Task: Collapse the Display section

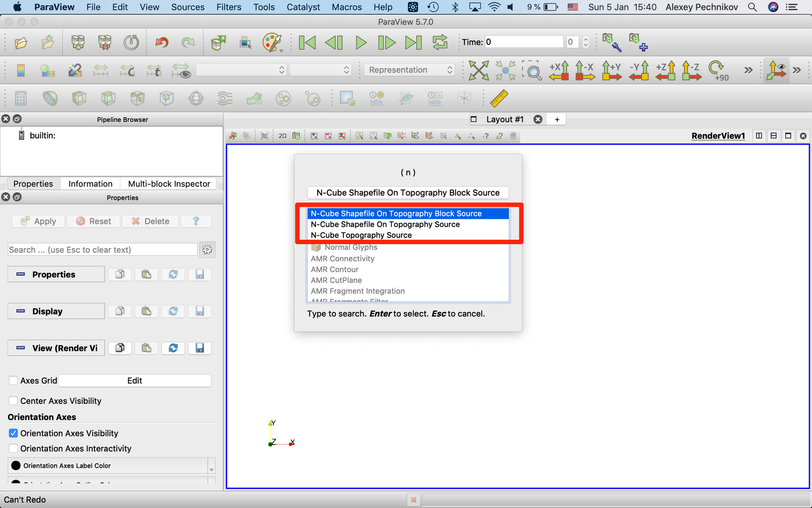Action: point(56,311)
